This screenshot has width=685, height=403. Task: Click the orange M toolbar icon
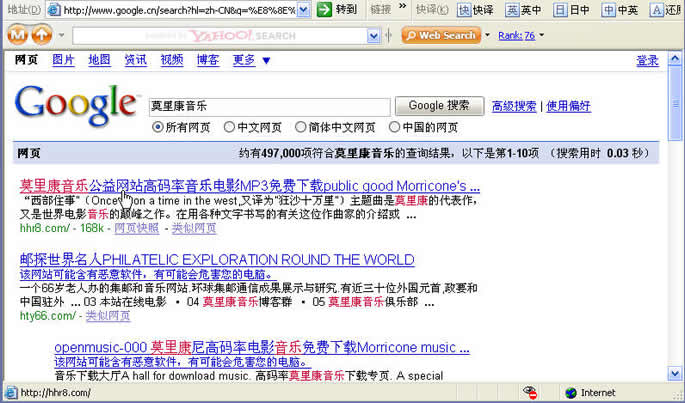click(18, 35)
